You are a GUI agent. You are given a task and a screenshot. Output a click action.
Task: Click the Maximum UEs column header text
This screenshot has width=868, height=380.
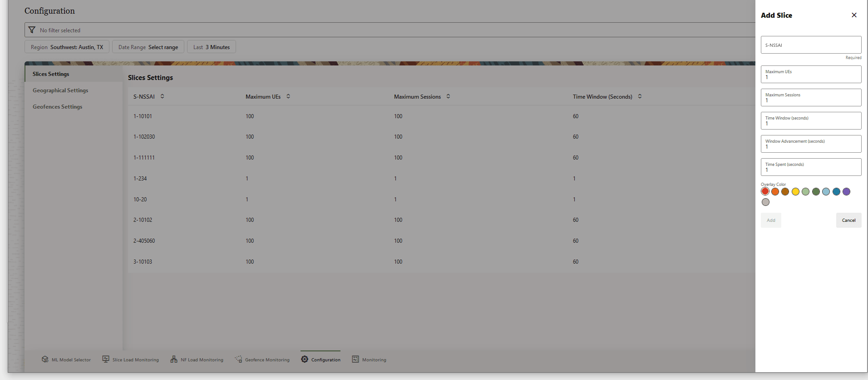click(263, 97)
